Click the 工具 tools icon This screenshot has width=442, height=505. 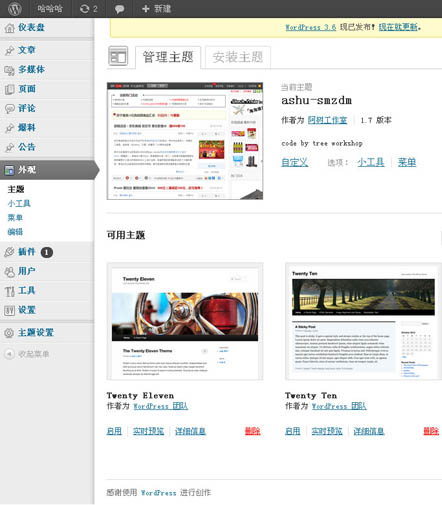[9, 291]
